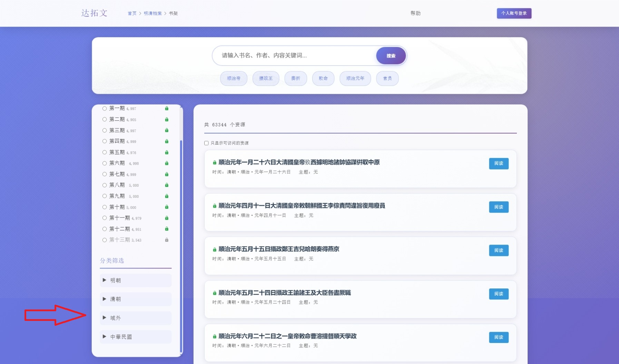This screenshot has width=619, height=364.
Task: Expand the 明朝 category filter
Action: click(136, 280)
